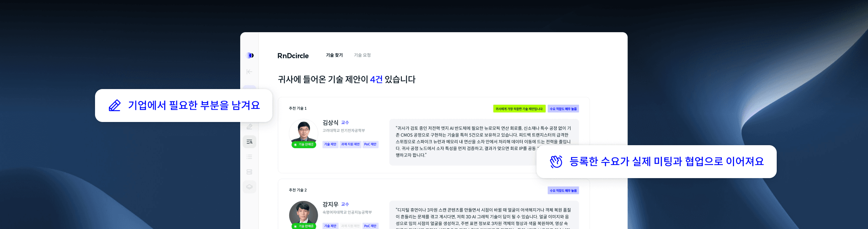Select 기술 제안 tag for 김상식
The image size is (868, 229).
[330, 144]
